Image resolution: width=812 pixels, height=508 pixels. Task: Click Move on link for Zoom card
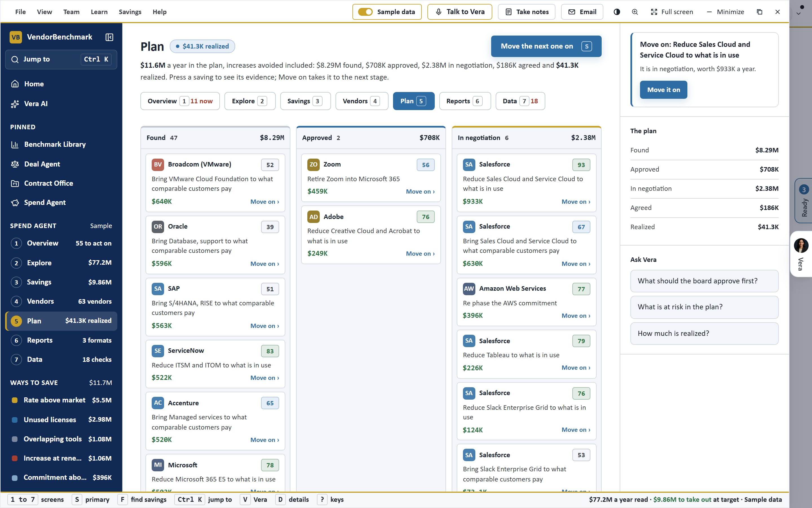pos(420,192)
